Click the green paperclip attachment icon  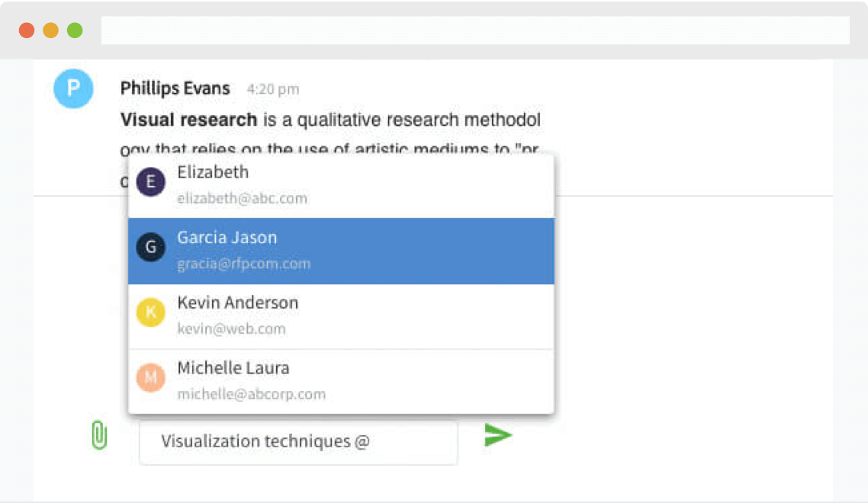click(99, 435)
